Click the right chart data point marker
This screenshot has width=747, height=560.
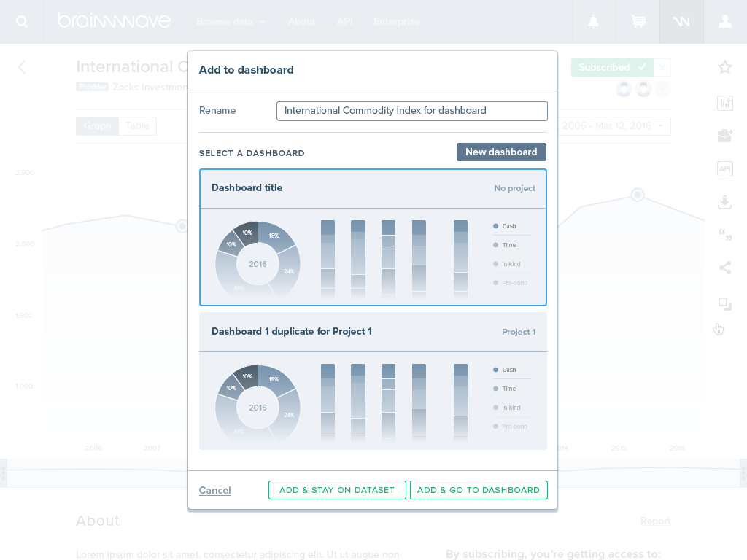coord(638,195)
